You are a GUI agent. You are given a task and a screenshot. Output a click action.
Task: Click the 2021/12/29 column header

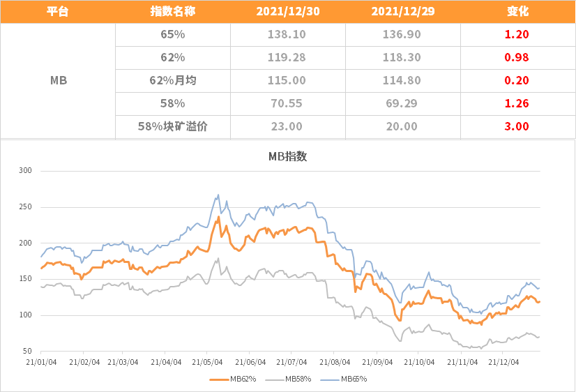[402, 11]
